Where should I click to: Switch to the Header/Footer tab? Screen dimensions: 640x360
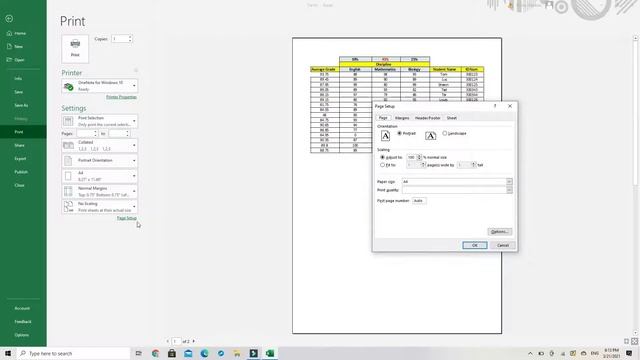click(x=427, y=118)
